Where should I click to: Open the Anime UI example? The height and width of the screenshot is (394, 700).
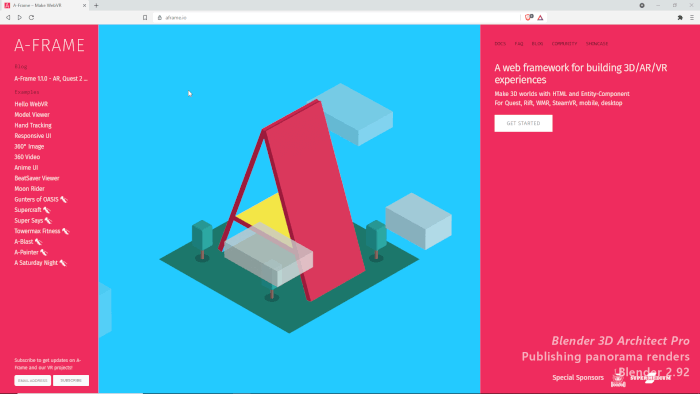26,168
